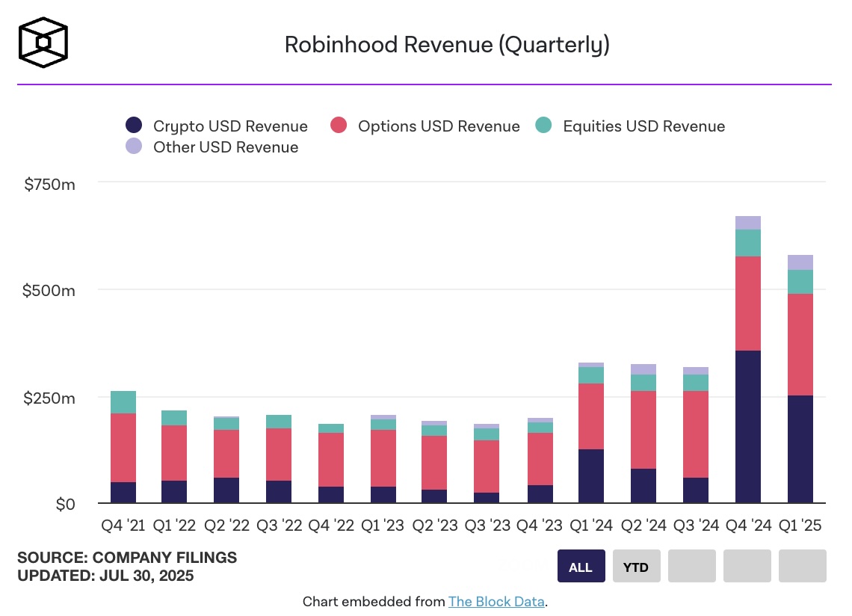Toggle Crypto USD Revenue legend dot
Viewport: 852px width, 616px height.
coord(134,125)
